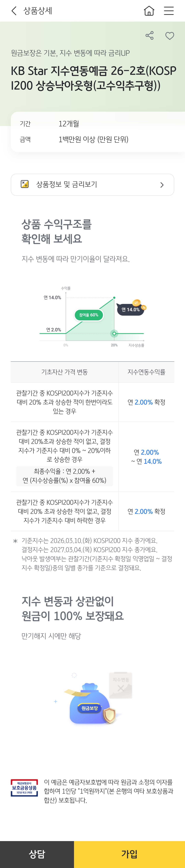The width and height of the screenshot is (185, 868).
Task: Expand 상품정보 및 금리보기 chevron arrow
Action: 162,185
